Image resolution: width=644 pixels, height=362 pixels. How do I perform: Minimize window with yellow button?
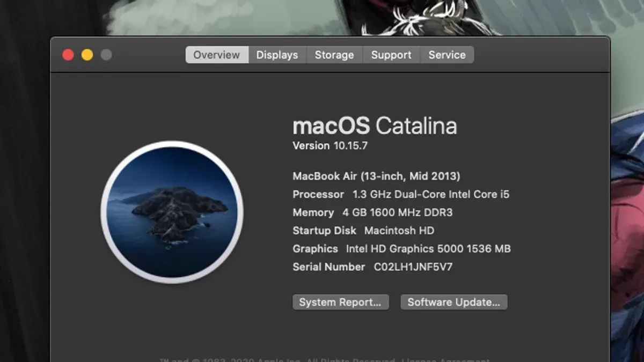[x=87, y=55]
